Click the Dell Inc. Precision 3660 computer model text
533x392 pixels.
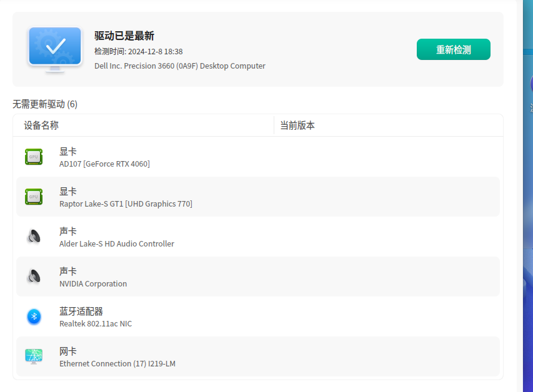[x=180, y=66]
